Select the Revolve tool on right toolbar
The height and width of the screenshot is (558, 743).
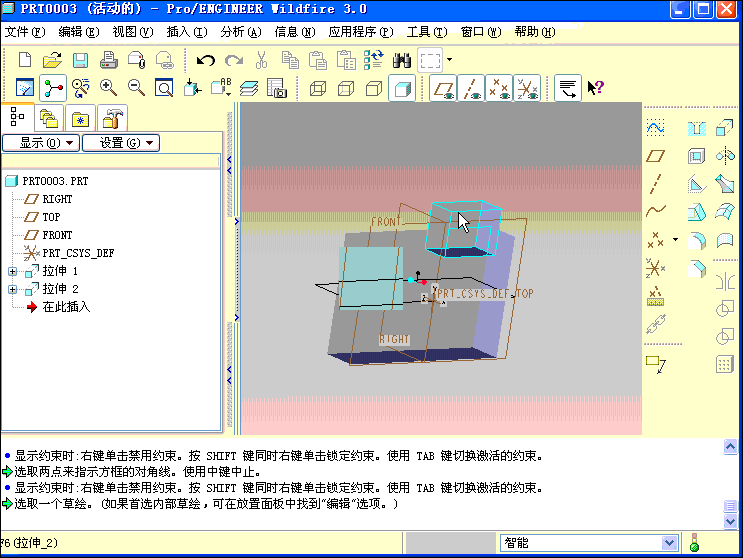[x=725, y=156]
